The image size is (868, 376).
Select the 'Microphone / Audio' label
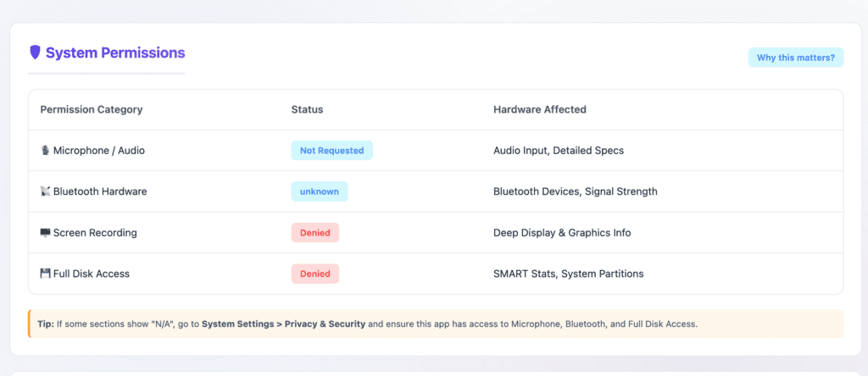pyautogui.click(x=99, y=151)
